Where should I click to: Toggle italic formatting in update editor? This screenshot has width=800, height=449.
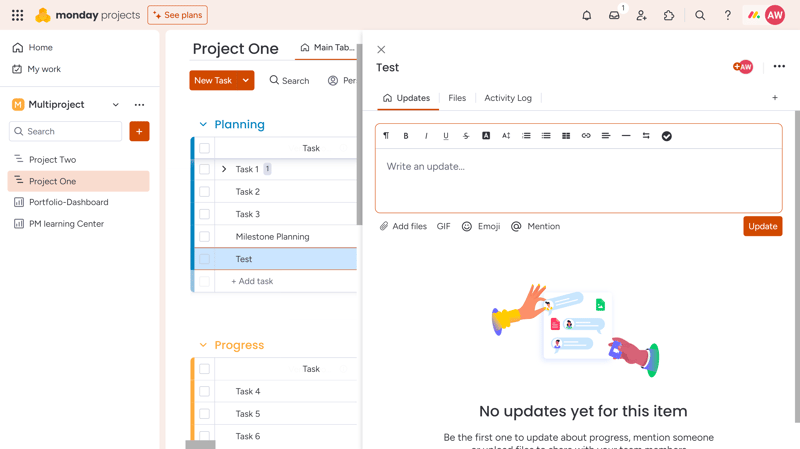tap(426, 136)
